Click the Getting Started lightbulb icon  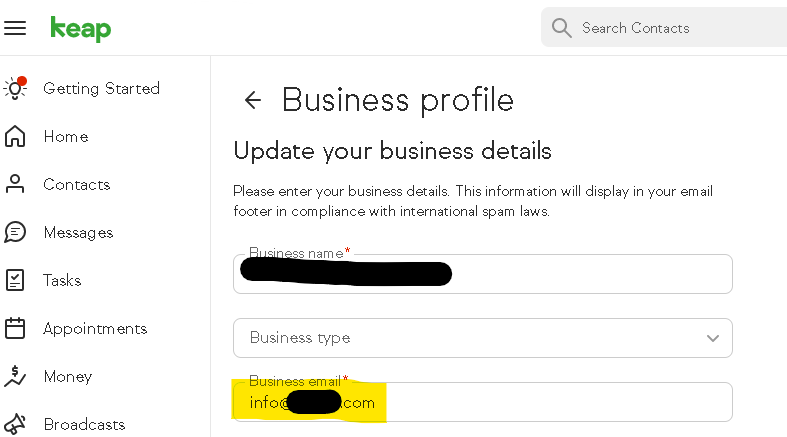coord(15,88)
